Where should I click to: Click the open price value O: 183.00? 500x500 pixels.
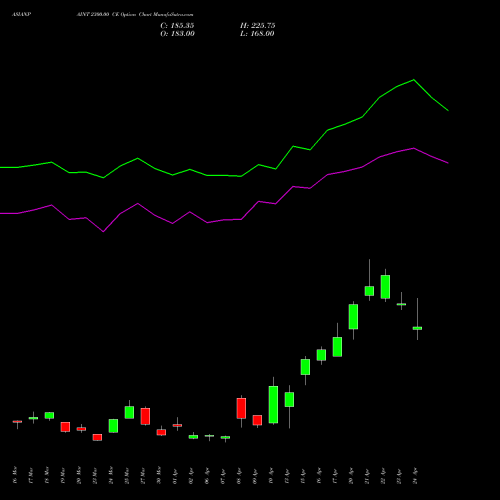pos(177,34)
